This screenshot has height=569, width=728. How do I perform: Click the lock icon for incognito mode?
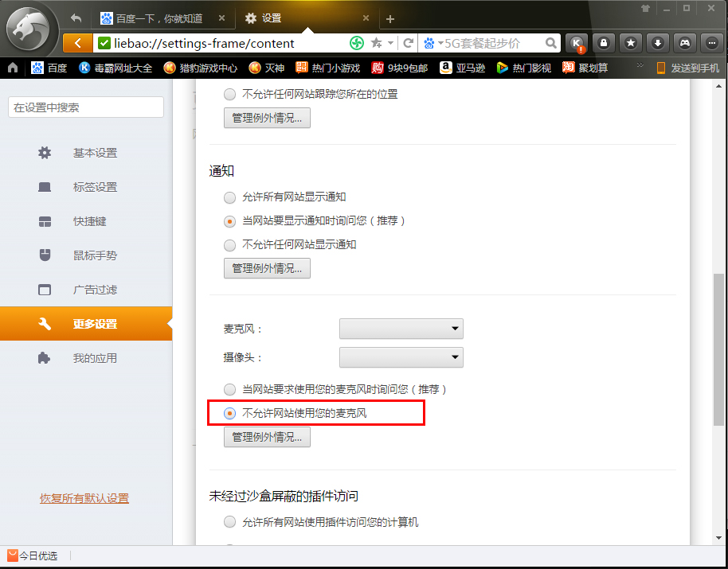click(x=603, y=43)
